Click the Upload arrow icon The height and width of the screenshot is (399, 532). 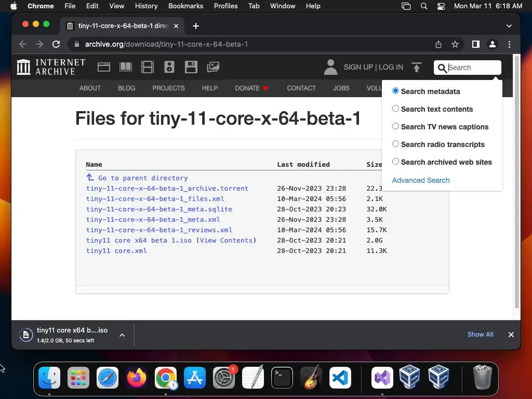[417, 67]
